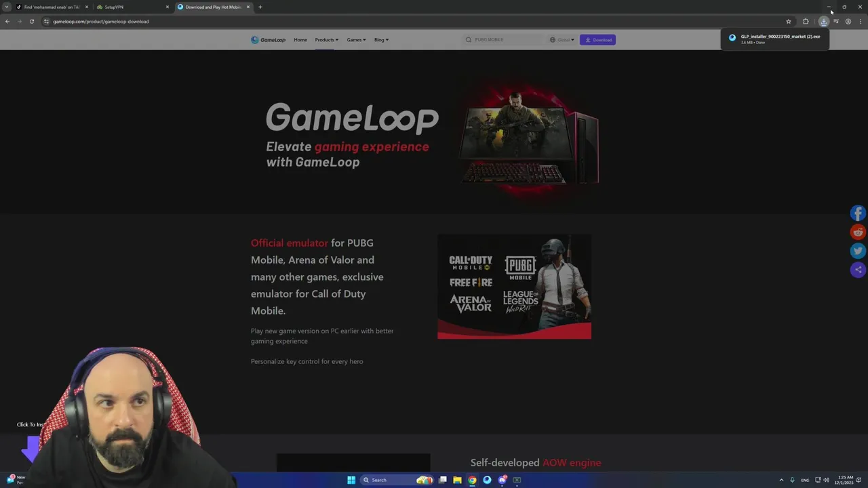Open the widgets icon on the taskbar
The image size is (868, 488).
[12, 479]
